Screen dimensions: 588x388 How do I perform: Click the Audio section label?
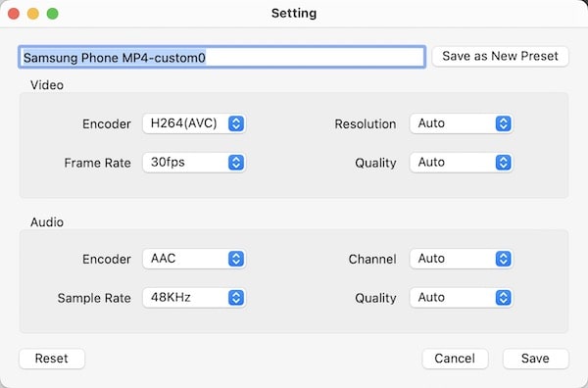coord(47,222)
